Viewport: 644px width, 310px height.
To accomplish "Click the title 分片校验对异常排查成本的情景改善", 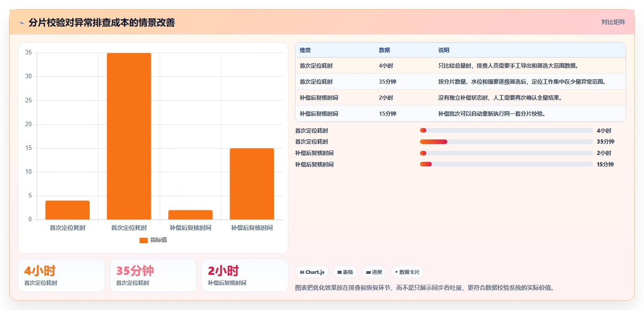I will click(x=102, y=22).
